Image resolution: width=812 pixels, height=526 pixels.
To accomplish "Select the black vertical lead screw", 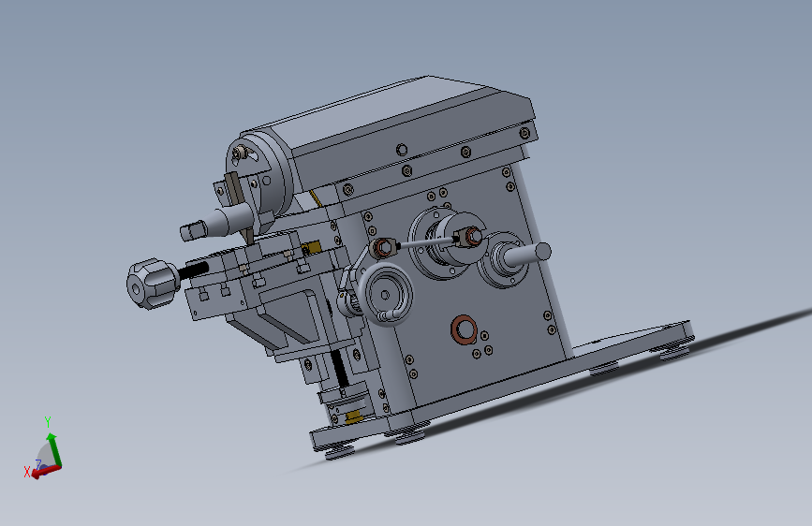I will click(x=339, y=368).
